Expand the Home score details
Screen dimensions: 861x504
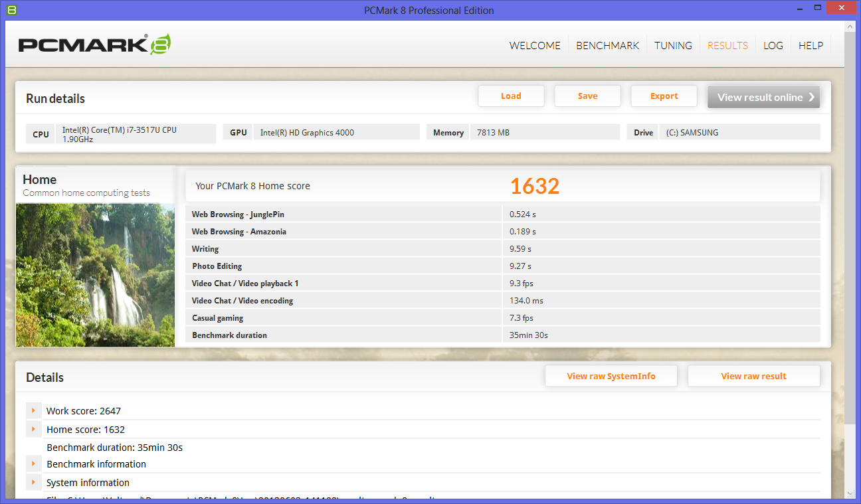33,429
